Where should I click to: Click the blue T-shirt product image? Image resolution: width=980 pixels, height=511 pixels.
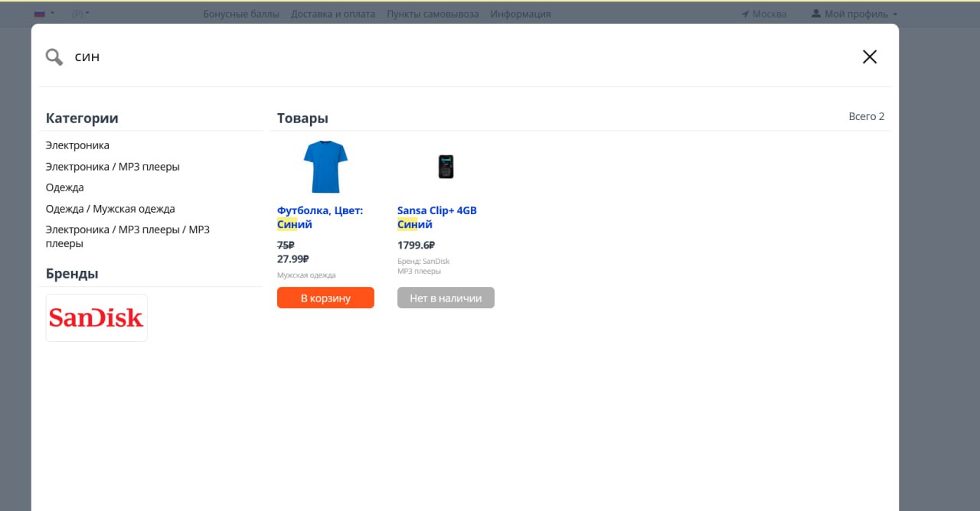pos(325,167)
